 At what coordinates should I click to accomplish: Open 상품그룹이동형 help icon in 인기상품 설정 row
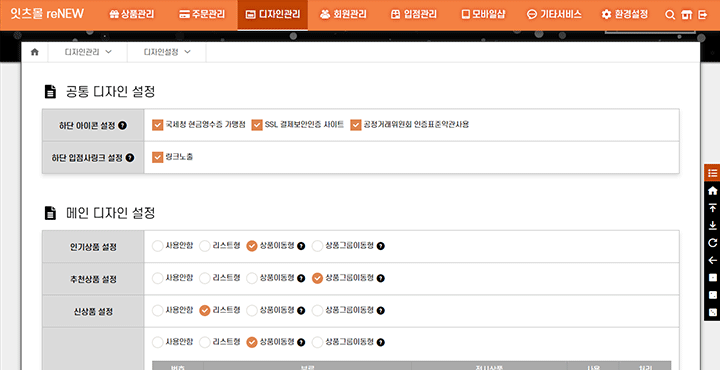point(380,246)
